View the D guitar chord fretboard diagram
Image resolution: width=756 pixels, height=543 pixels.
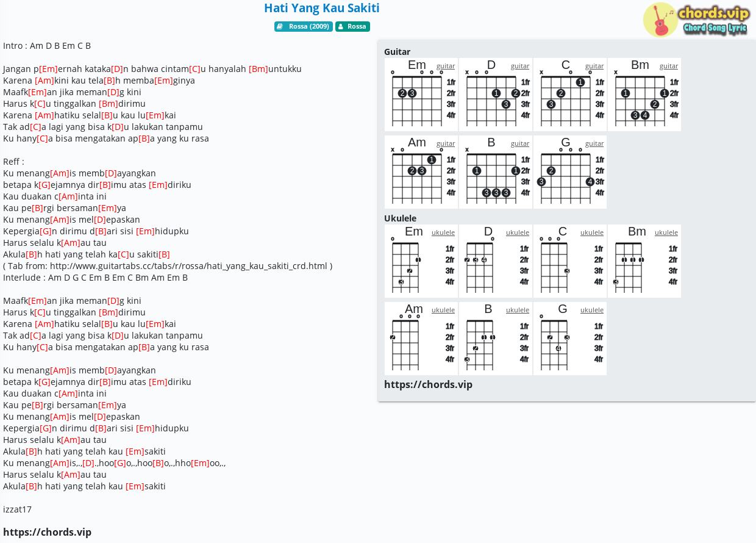click(x=496, y=95)
